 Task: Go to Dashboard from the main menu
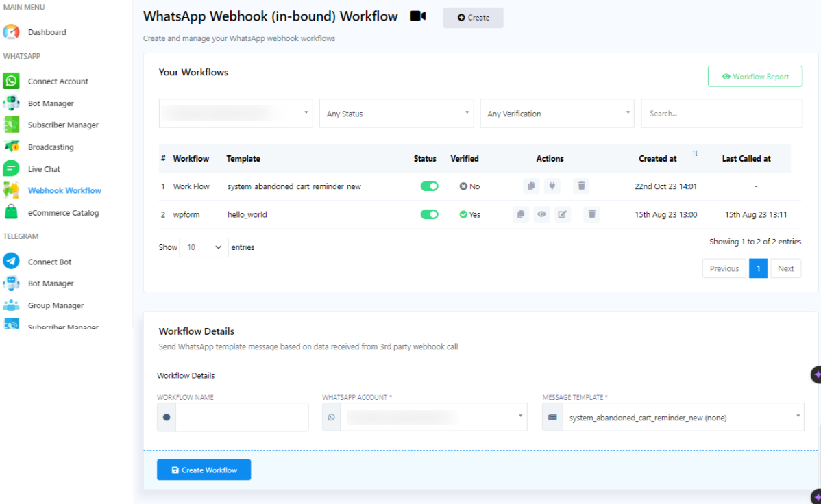pos(47,32)
